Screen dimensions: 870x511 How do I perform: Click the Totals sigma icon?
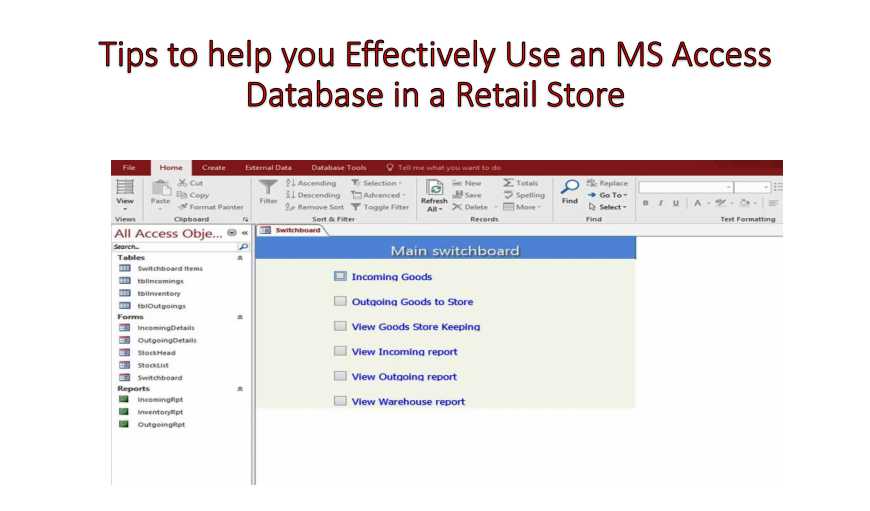[x=508, y=183]
